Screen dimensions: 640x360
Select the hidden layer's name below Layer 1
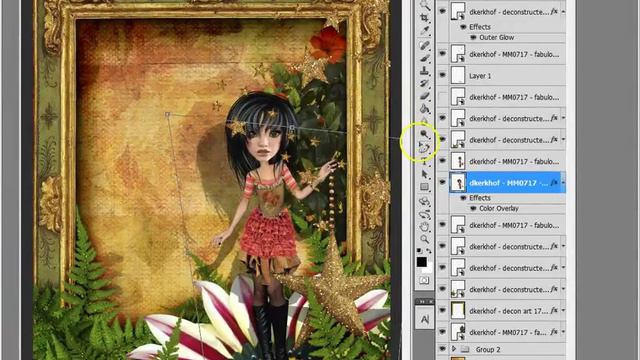click(514, 97)
